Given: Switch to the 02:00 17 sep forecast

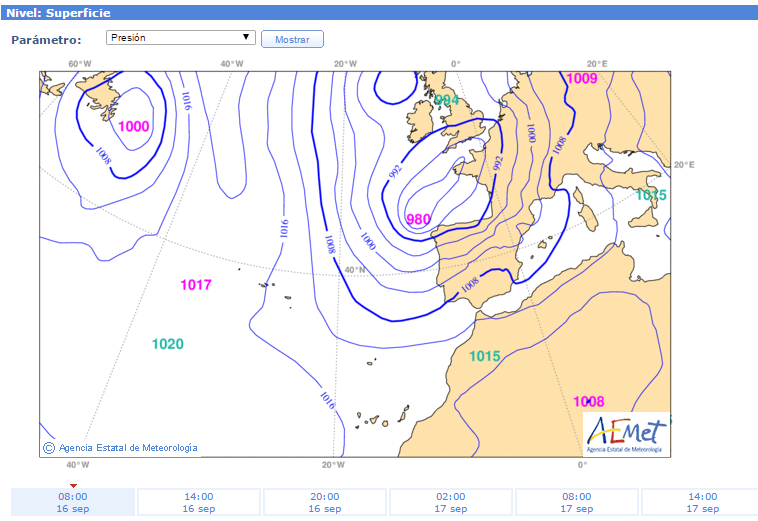Looking at the screenshot, I should coord(450,502).
